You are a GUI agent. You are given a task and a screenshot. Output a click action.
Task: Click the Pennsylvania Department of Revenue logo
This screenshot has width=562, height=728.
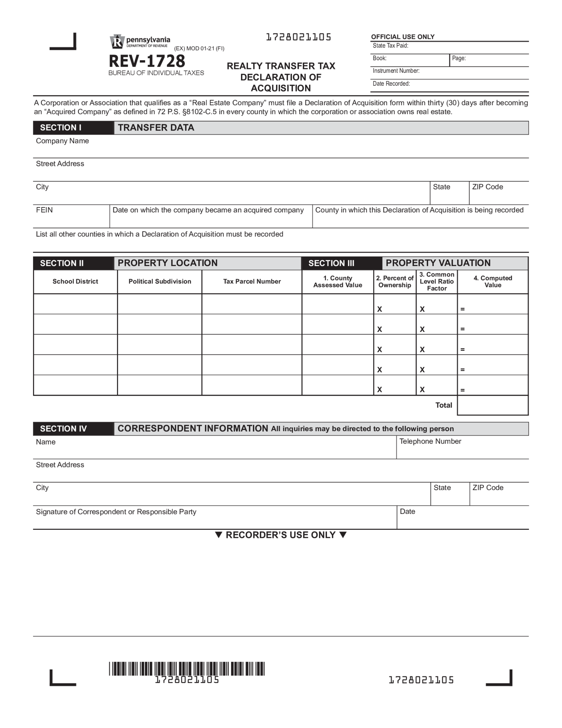click(140, 42)
